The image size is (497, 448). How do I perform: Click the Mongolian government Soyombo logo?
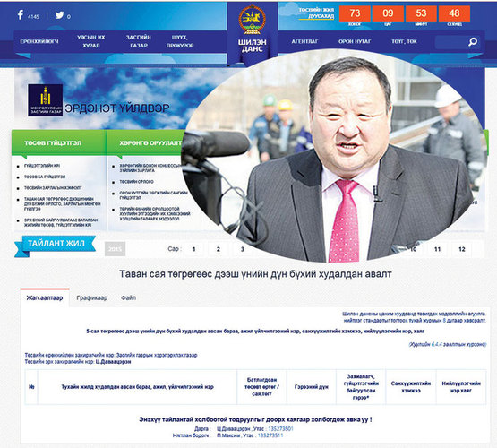[46, 100]
